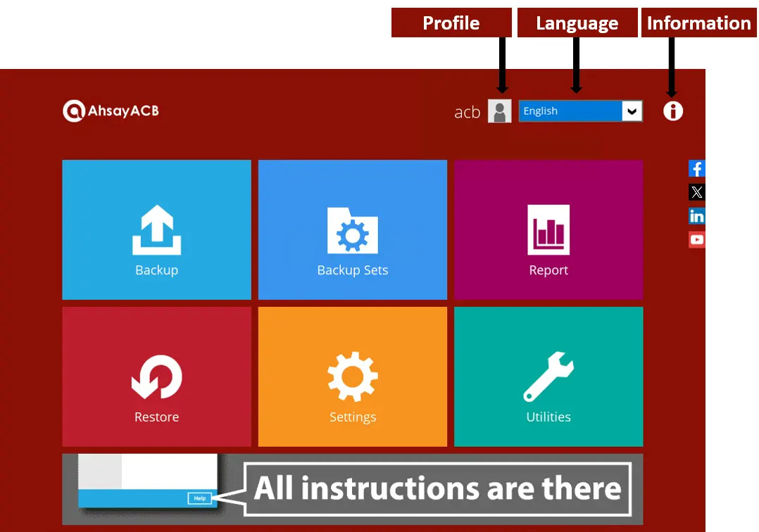Screen dimensions: 759x532
Task: Open the Settings gear tile
Action: point(352,376)
